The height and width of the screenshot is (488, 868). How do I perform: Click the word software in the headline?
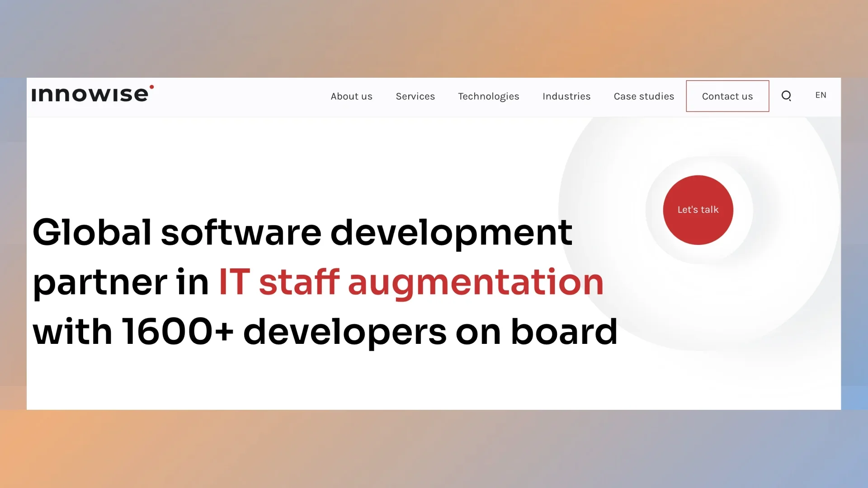pyautogui.click(x=241, y=233)
